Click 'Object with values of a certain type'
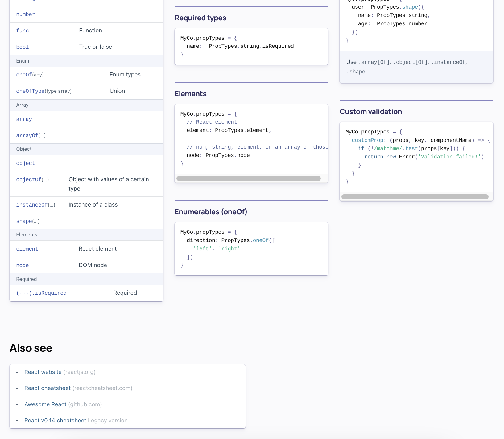The image size is (504, 439). point(109,184)
